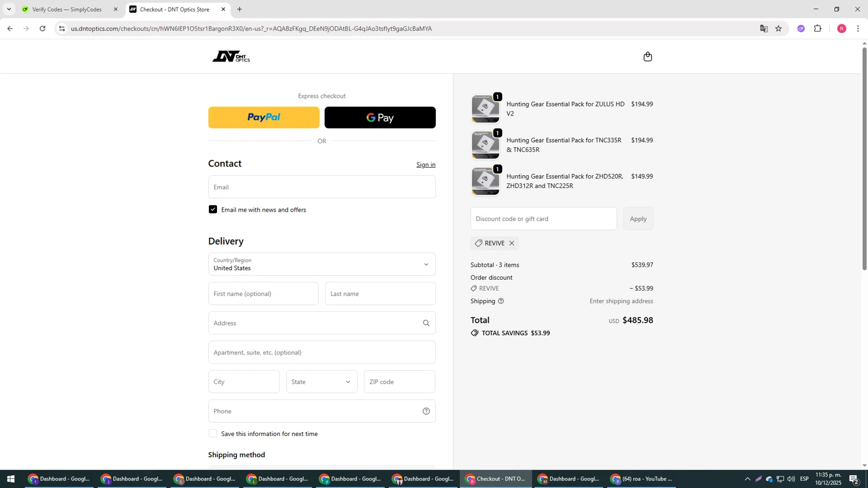Click the Apply discount button
868x488 pixels.
(x=638, y=219)
